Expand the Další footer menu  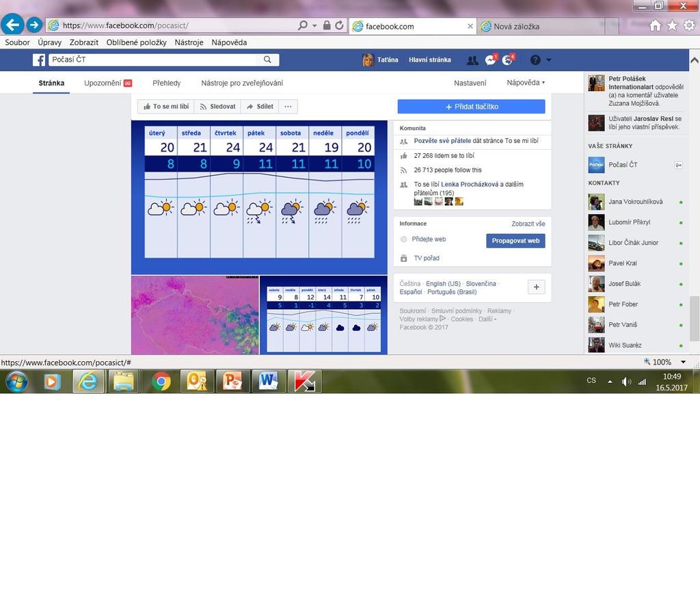487,319
